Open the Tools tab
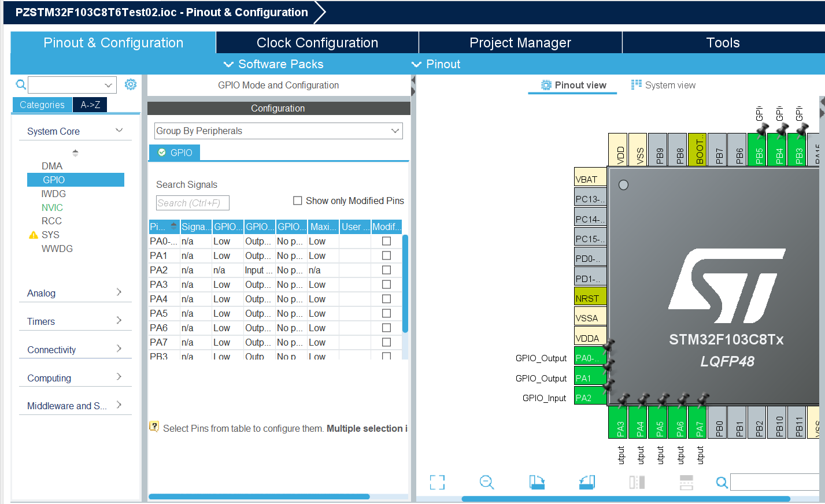This screenshot has width=825, height=504. (x=723, y=43)
